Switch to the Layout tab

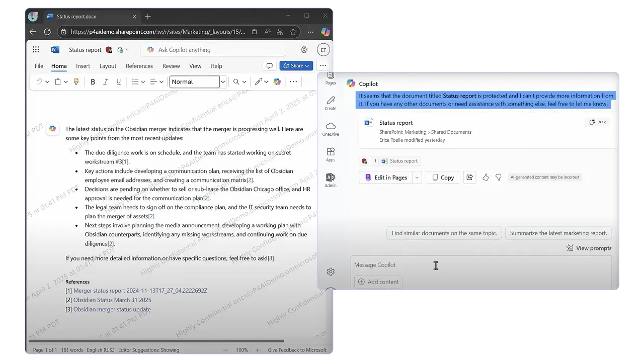click(108, 66)
